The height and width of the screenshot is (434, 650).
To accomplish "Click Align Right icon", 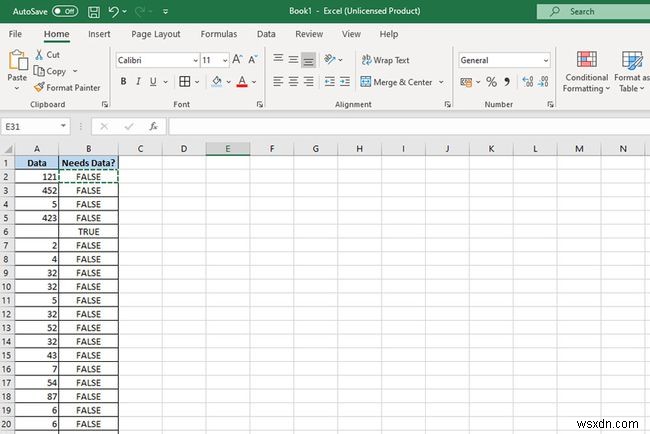I will pos(308,82).
